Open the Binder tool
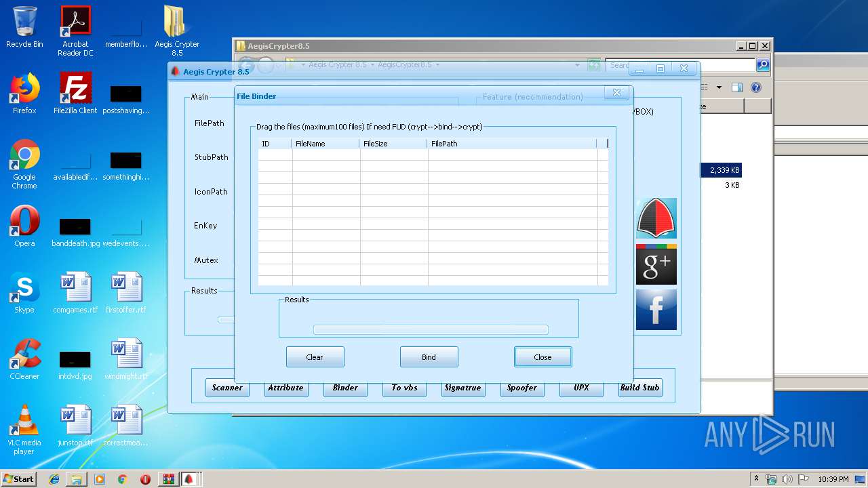 [345, 388]
